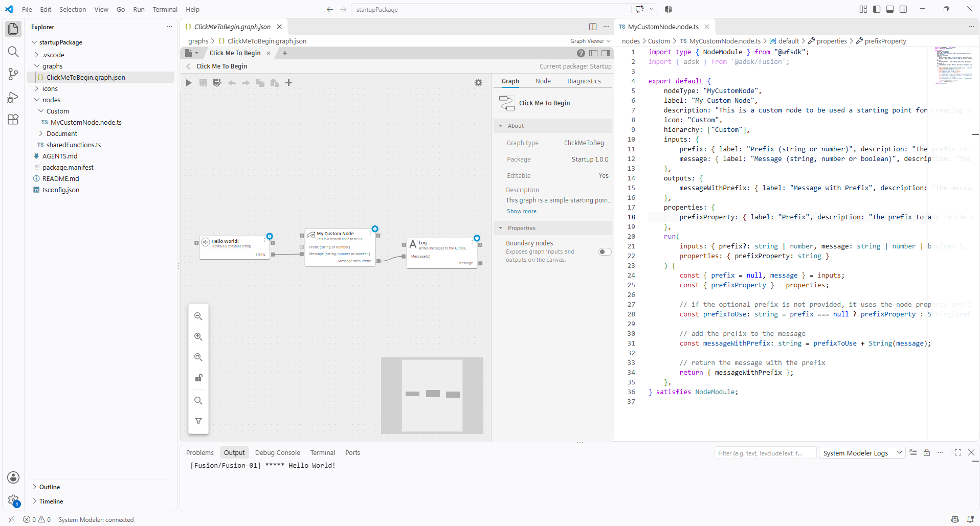The width and height of the screenshot is (980, 526).
Task: Clear output with the clear-list icon
Action: click(914, 452)
